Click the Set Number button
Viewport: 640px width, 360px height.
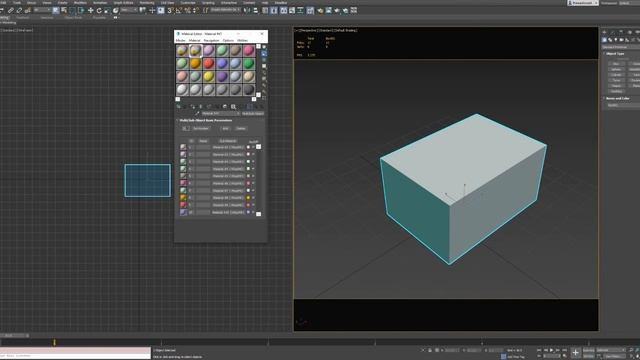click(201, 128)
